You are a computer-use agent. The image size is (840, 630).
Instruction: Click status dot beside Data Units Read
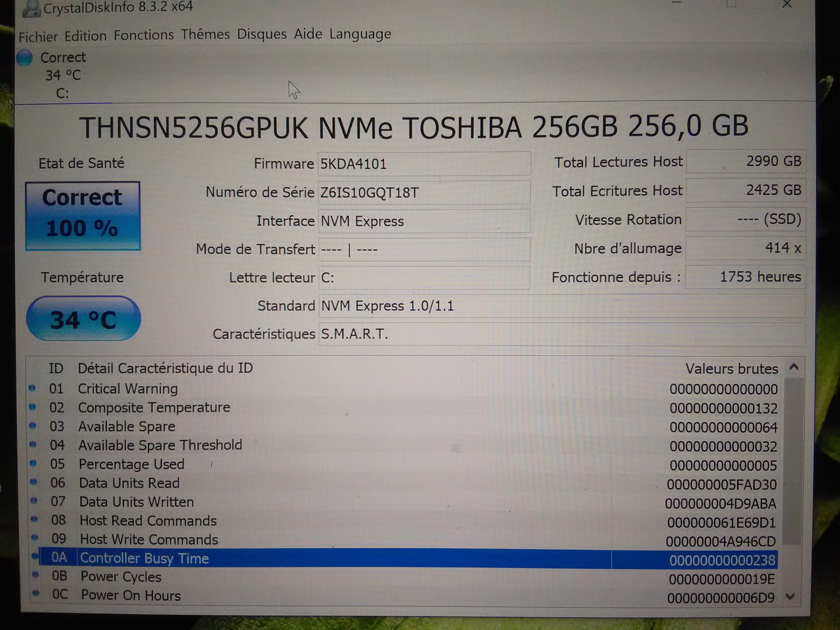coord(34,482)
